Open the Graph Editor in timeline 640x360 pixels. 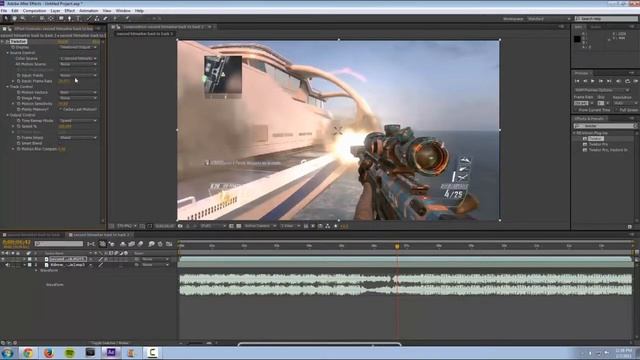(x=169, y=244)
